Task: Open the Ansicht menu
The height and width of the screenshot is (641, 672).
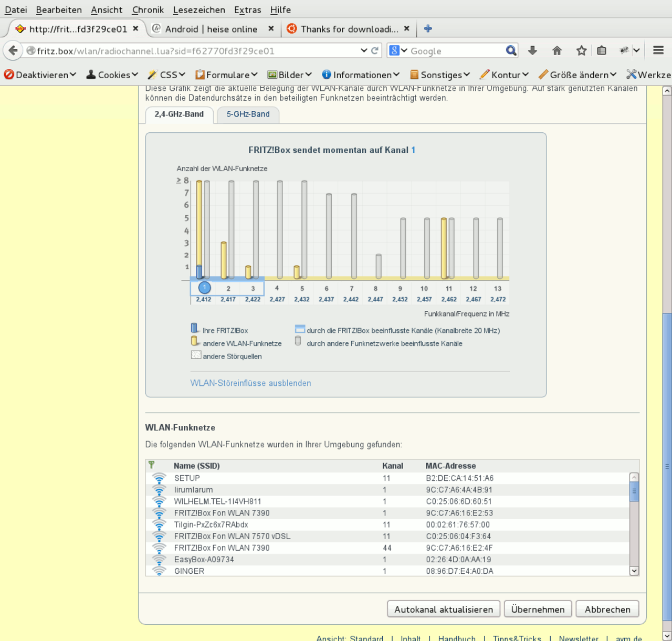Action: click(107, 9)
